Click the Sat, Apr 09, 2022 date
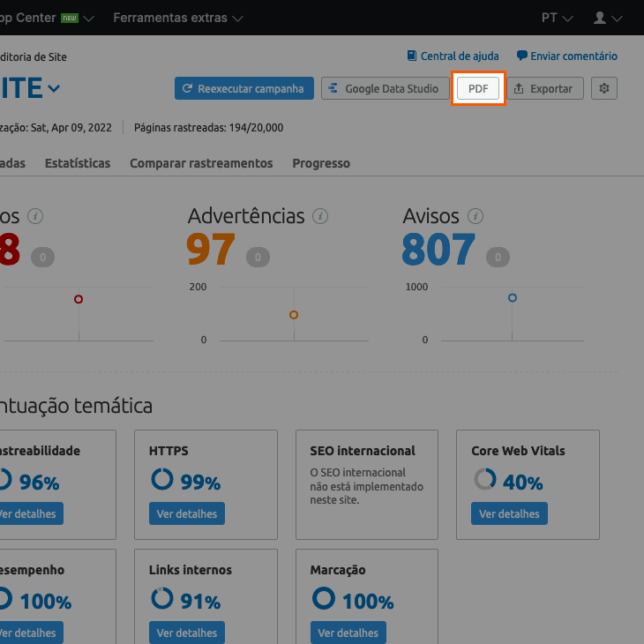 tap(71, 128)
